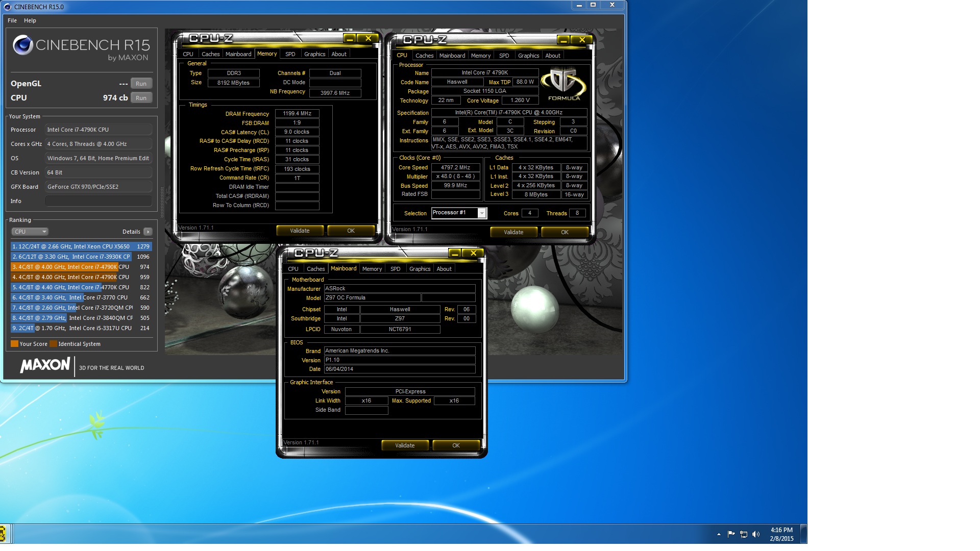Screen dimensions: 980x551
Task: Open SPD tab in Mainboard CPU-Z window
Action: [396, 269]
